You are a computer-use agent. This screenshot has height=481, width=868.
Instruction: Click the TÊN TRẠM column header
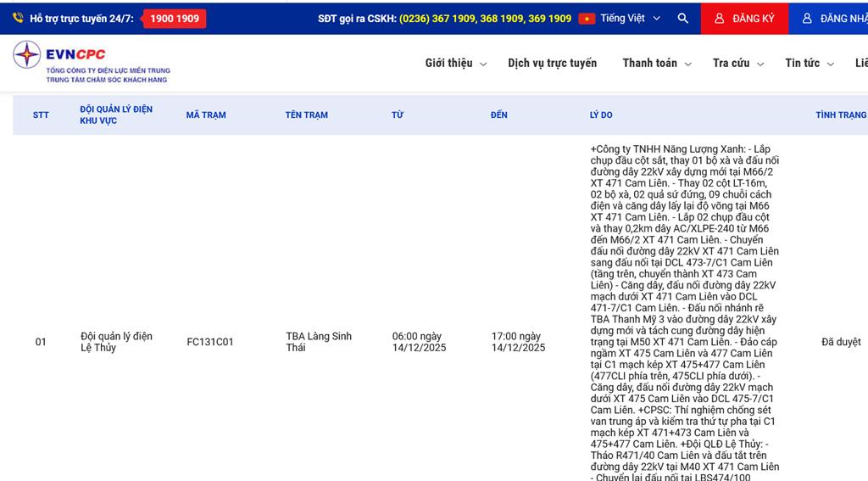[x=307, y=115]
